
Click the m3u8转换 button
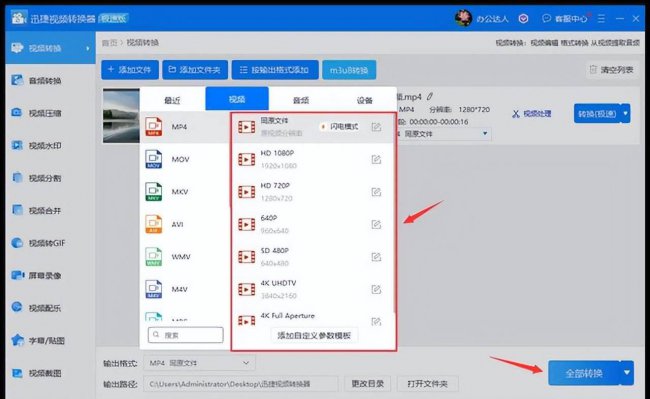(x=349, y=70)
